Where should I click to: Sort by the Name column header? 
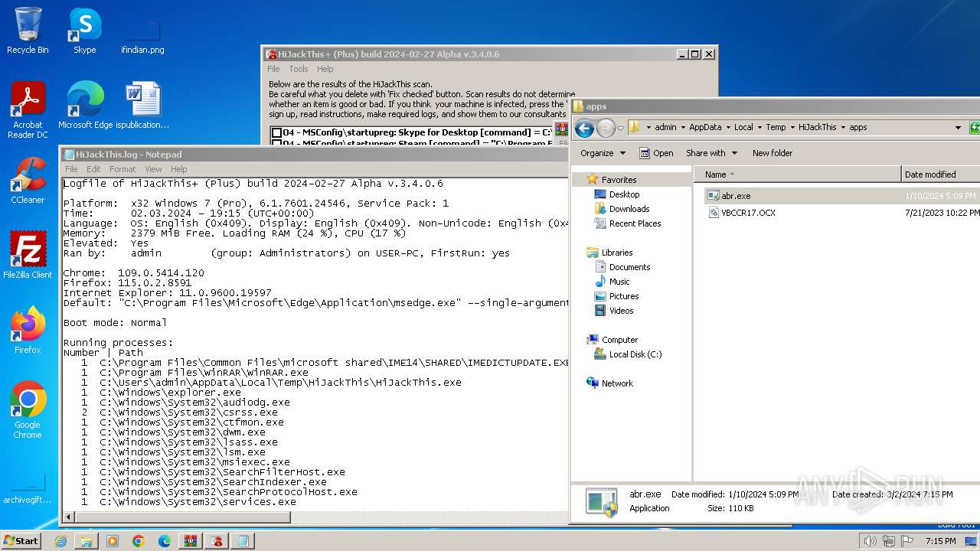799,174
